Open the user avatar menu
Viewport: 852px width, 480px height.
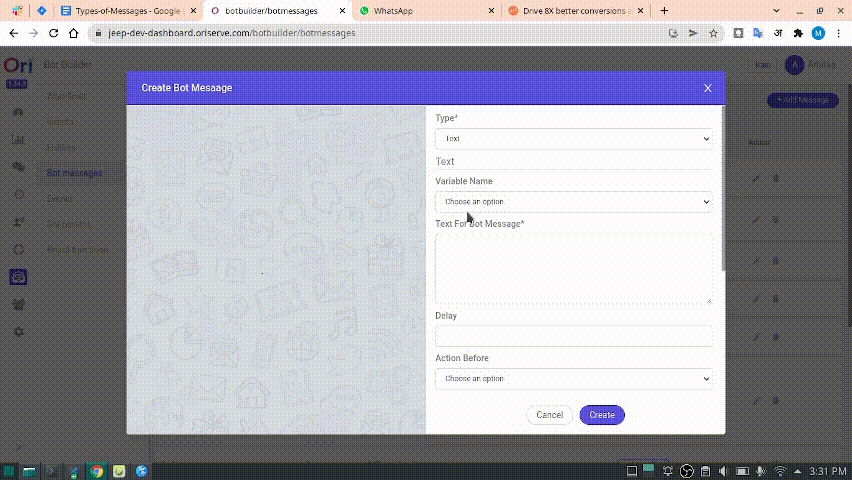pyautogui.click(x=794, y=65)
